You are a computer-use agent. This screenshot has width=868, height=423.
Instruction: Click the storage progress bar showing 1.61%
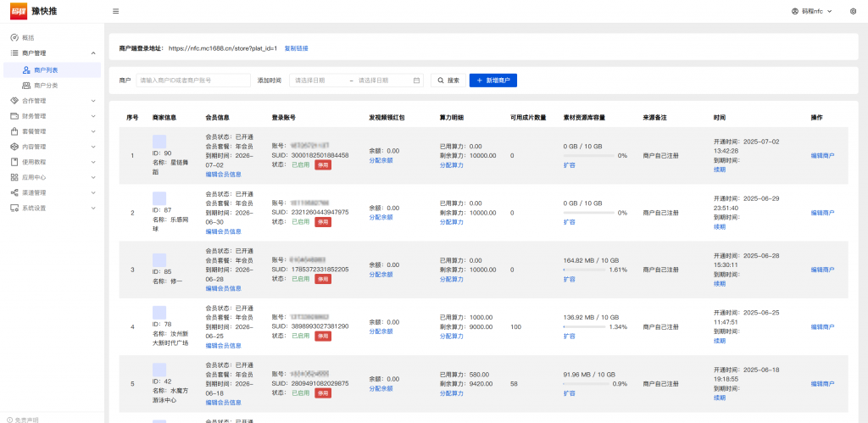click(584, 270)
